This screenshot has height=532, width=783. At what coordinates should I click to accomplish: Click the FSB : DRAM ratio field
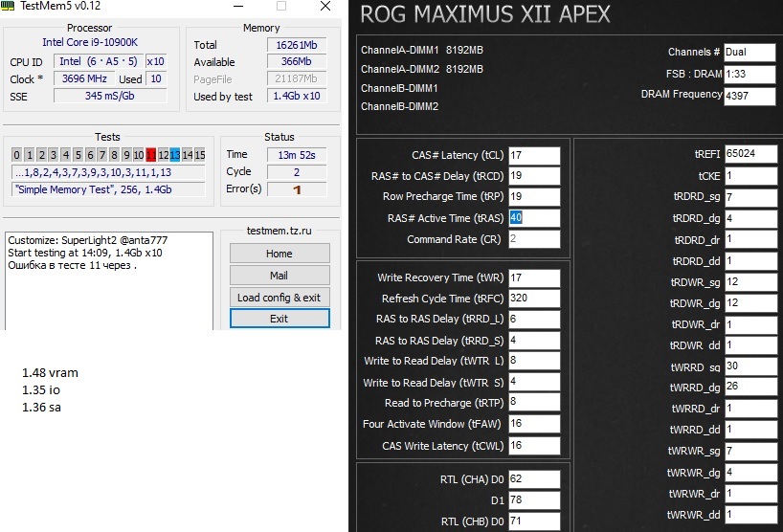point(750,75)
